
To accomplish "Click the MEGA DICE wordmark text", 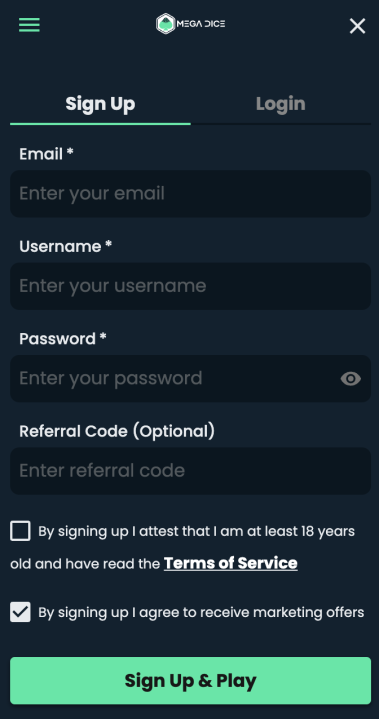I will pos(201,24).
